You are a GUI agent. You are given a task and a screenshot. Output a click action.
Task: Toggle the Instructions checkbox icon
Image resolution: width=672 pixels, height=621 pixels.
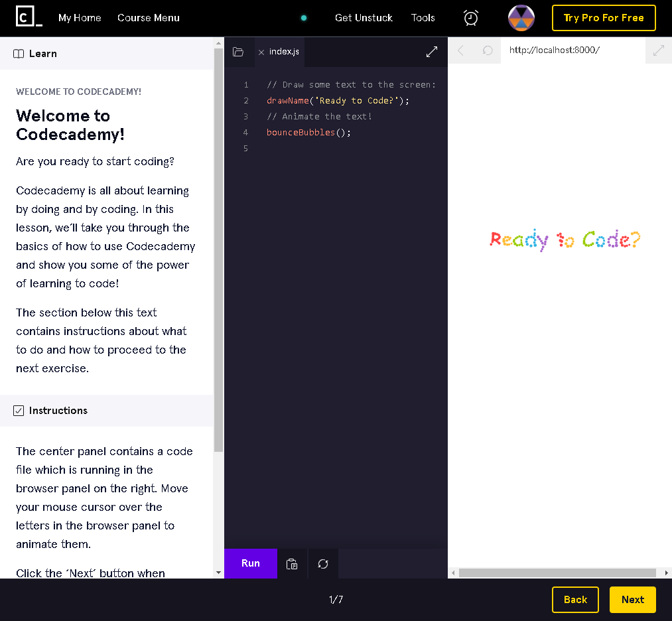(19, 411)
